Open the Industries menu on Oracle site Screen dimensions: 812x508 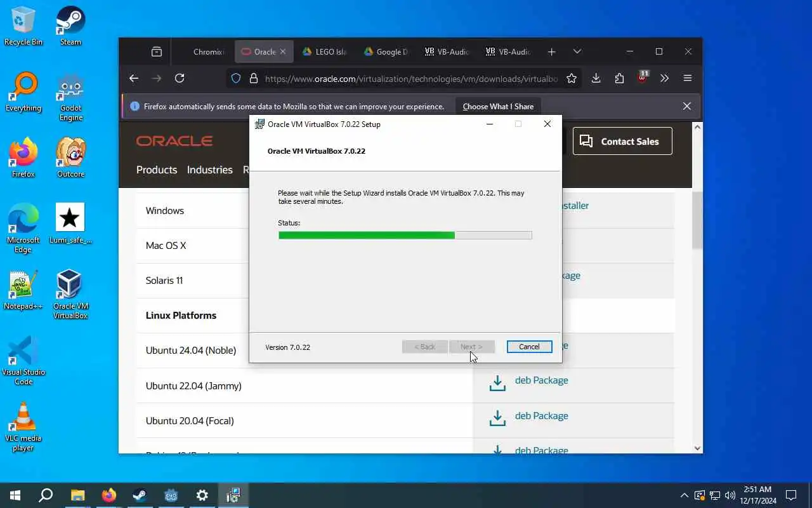(x=209, y=170)
